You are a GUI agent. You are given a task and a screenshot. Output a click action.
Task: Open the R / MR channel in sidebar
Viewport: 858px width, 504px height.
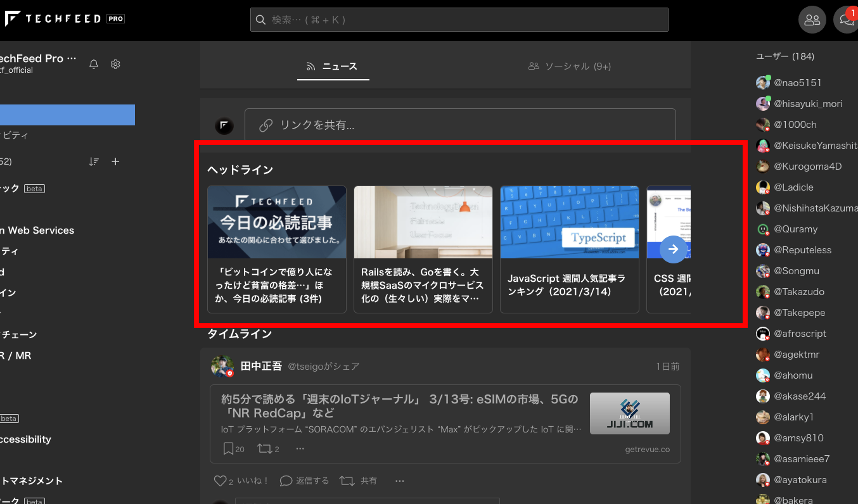coord(15,356)
